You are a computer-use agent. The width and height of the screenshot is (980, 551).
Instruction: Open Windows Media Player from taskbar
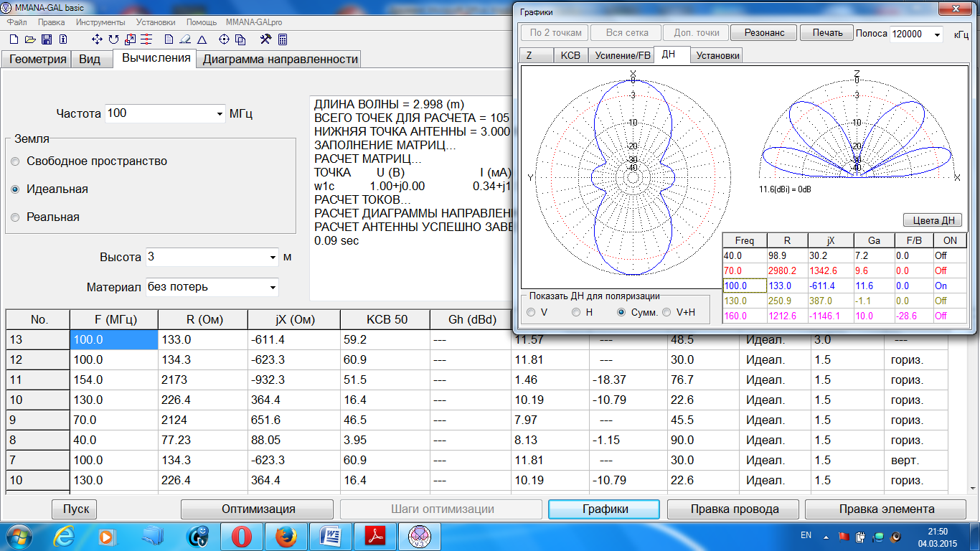point(106,536)
